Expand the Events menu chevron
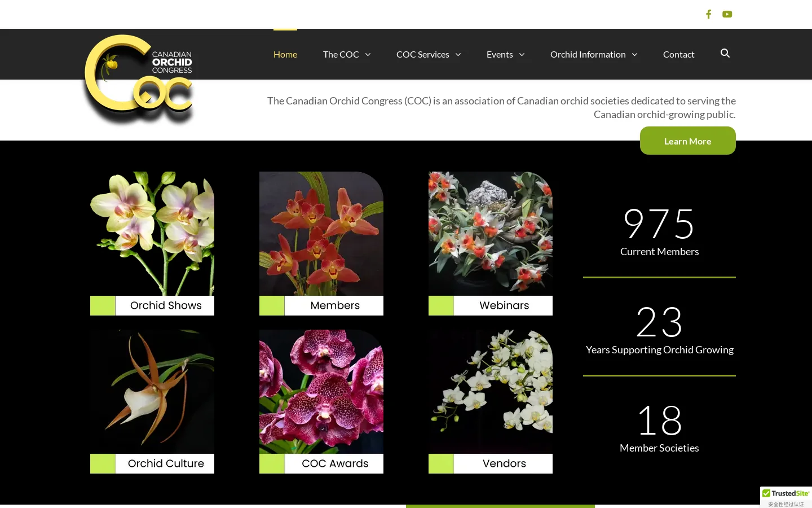The image size is (812, 508). point(522,55)
